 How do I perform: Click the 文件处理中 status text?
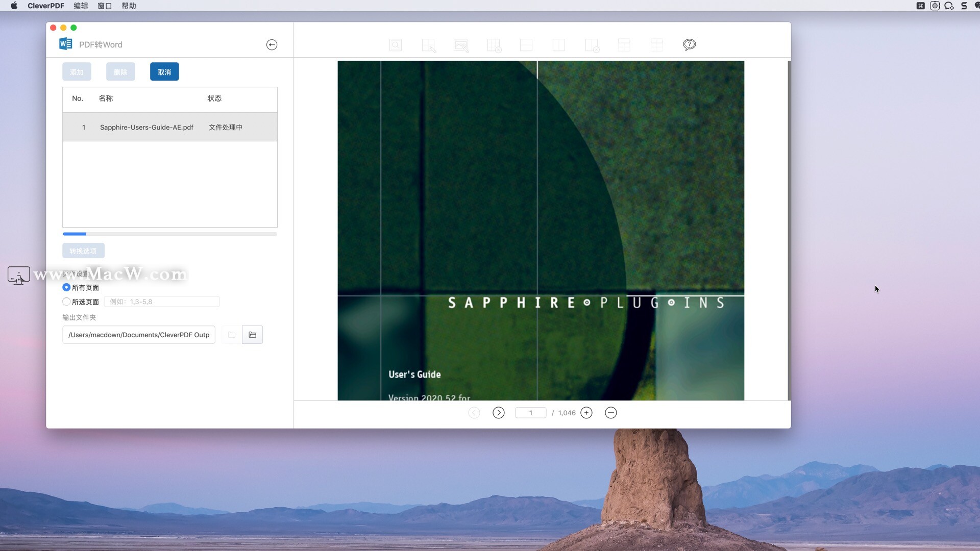click(226, 127)
